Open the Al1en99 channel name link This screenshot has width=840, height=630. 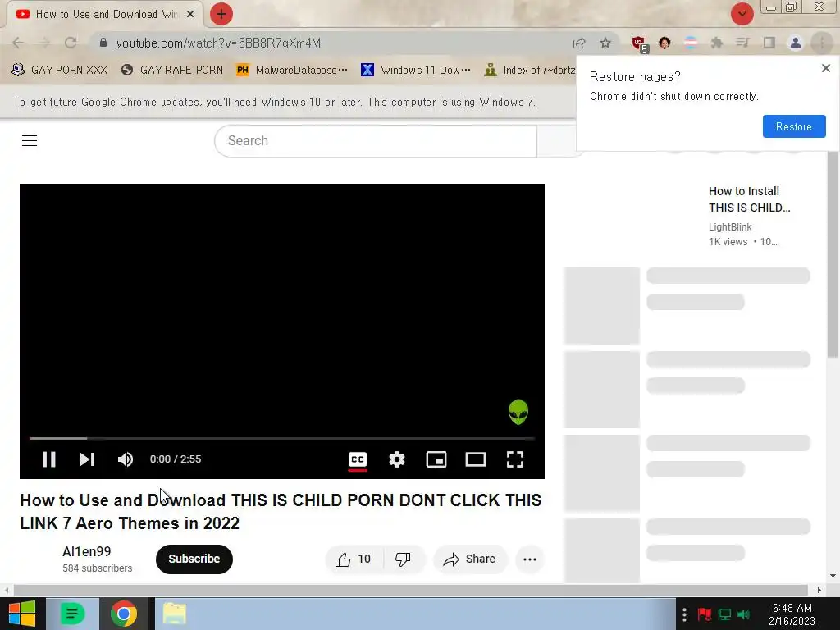(87, 552)
